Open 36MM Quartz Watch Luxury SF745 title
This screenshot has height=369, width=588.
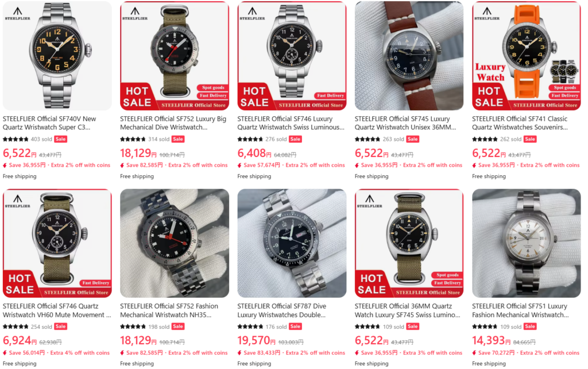pyautogui.click(x=407, y=310)
